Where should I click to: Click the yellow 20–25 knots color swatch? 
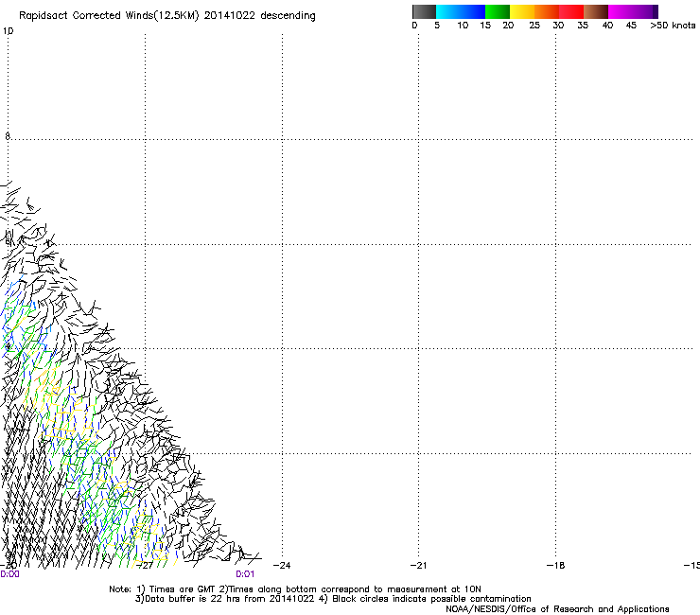(522, 11)
